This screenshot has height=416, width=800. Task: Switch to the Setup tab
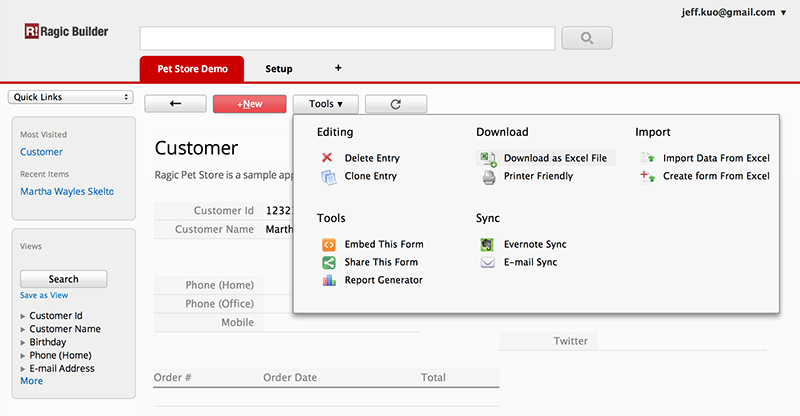pos(279,69)
